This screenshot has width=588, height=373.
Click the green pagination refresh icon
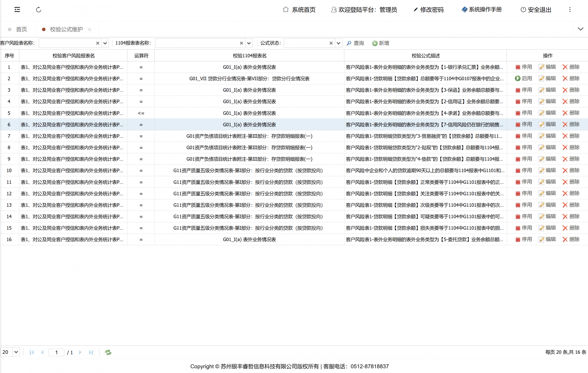point(108,352)
